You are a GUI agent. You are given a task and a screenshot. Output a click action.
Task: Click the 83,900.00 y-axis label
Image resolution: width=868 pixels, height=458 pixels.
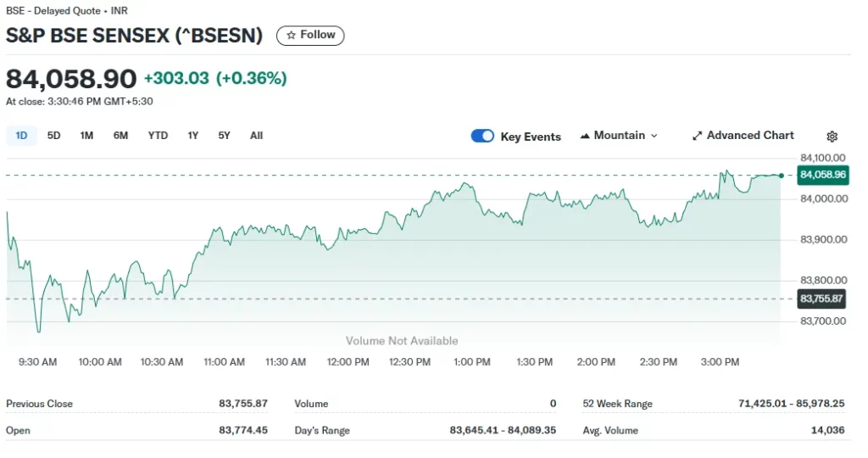click(824, 240)
